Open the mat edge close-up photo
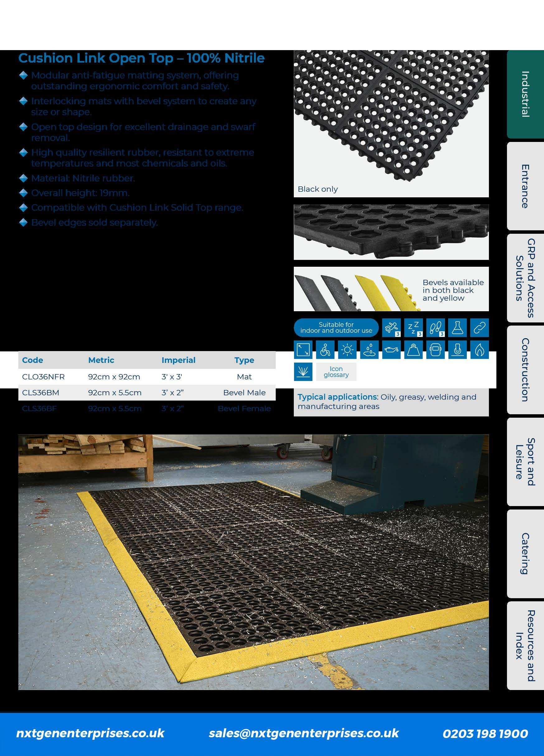This screenshot has height=756, width=544. (x=391, y=232)
